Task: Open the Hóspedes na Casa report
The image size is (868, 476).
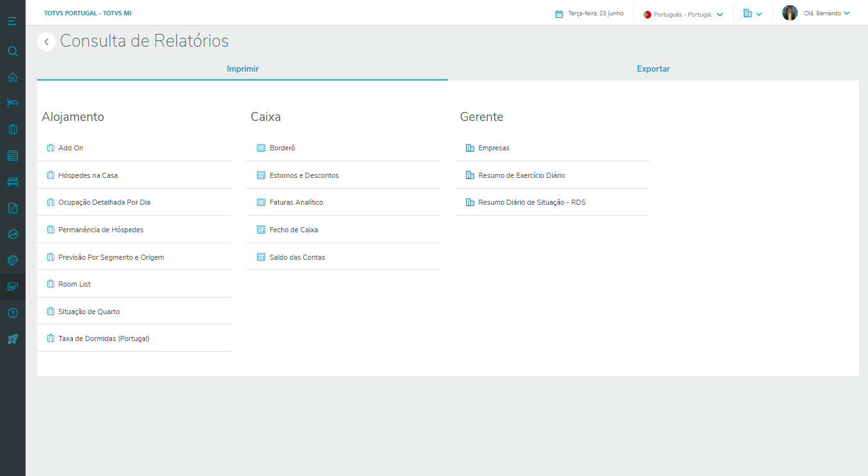Action: 88,175
